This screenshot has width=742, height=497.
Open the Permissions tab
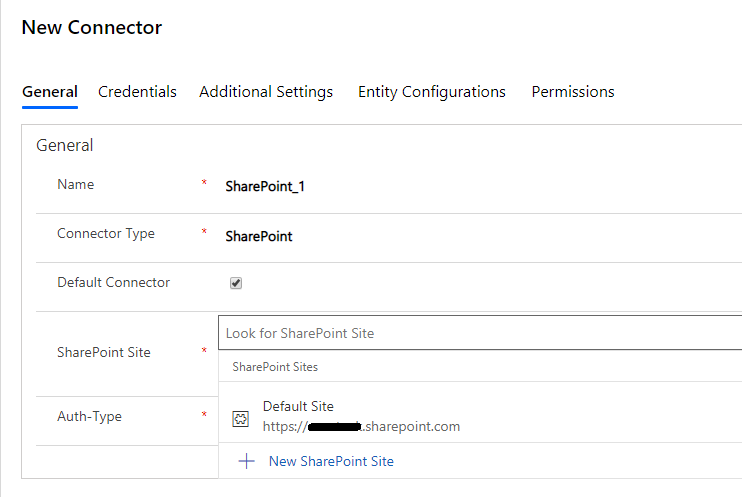573,92
